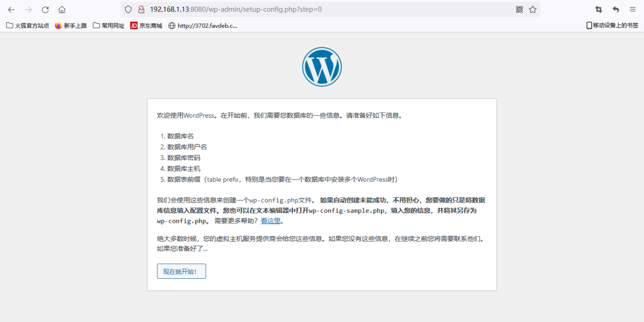Click the list item 数据库名
The image size is (644, 322).
coord(181,136)
